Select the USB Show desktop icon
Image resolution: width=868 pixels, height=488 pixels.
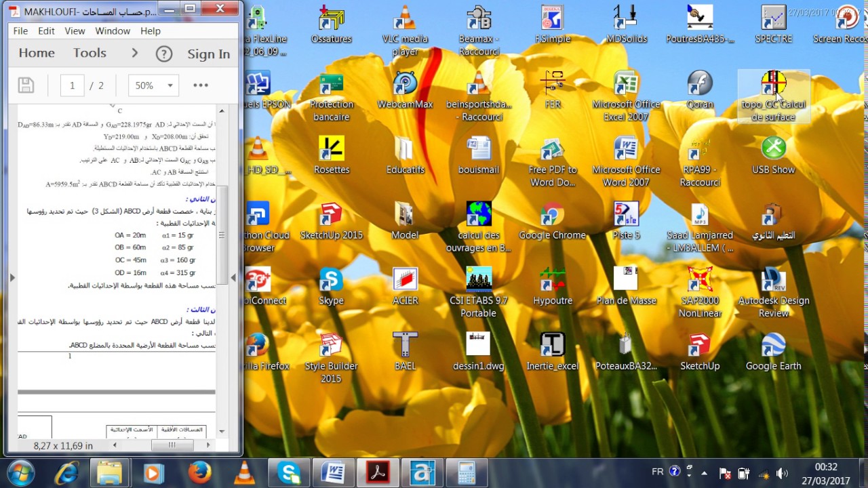[774, 156]
